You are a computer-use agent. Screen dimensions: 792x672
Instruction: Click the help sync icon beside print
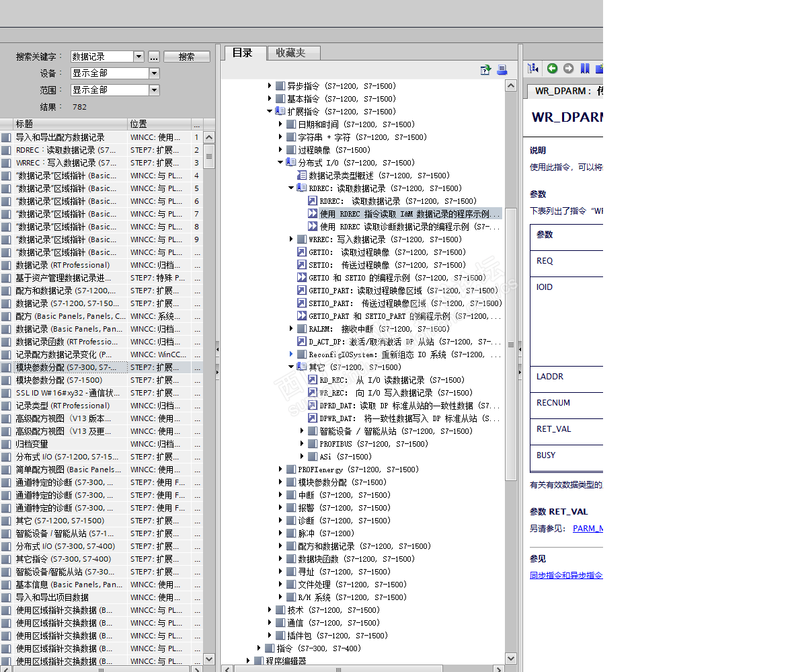485,69
